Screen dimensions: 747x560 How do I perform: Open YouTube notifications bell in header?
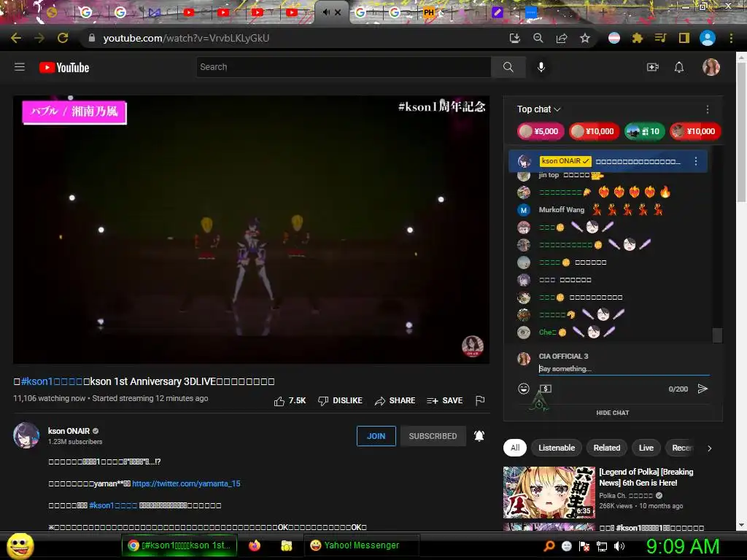[x=679, y=67]
